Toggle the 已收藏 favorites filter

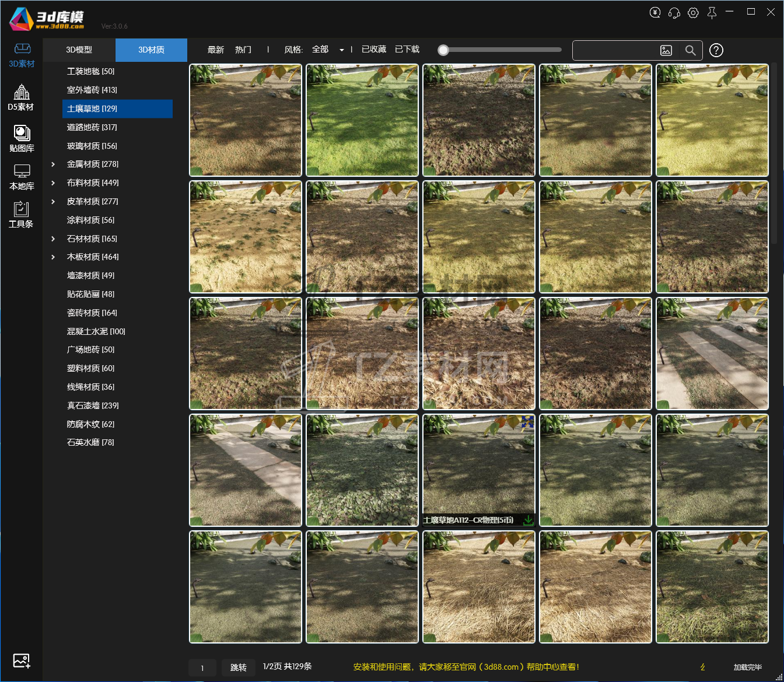(x=374, y=50)
